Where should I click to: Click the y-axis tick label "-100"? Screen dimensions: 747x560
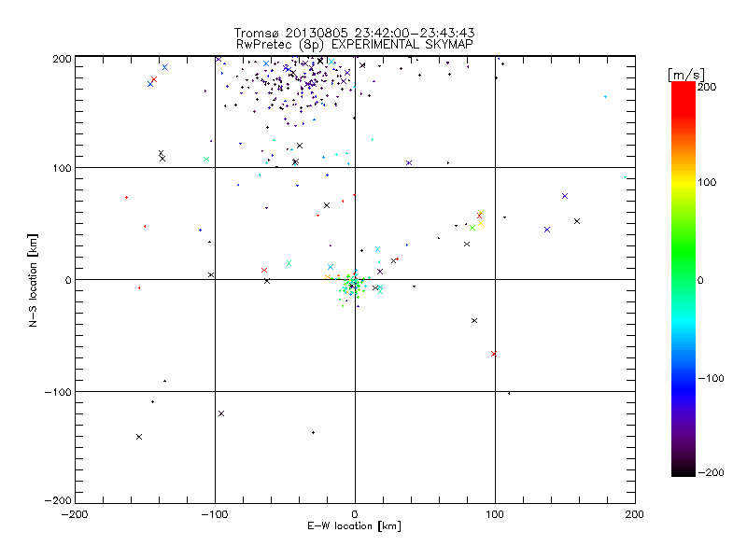point(59,392)
